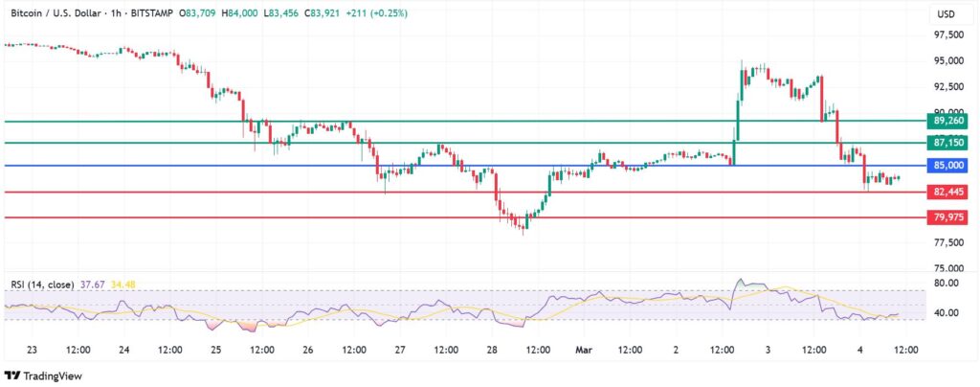Image resolution: width=980 pixels, height=387 pixels.
Task: Select the red 79,975 price label
Action: point(948,217)
